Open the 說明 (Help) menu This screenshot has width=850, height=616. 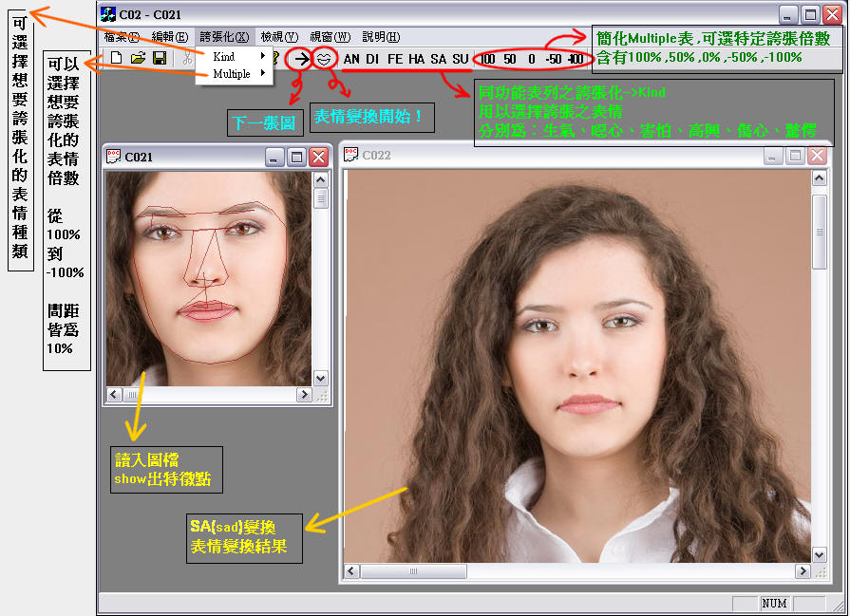pos(381,37)
